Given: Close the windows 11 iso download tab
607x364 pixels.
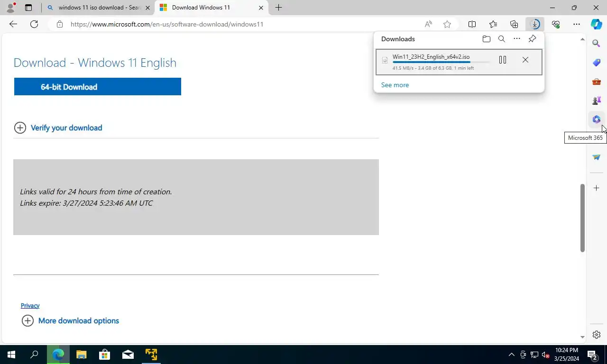Looking at the screenshot, I should pyautogui.click(x=147, y=8).
